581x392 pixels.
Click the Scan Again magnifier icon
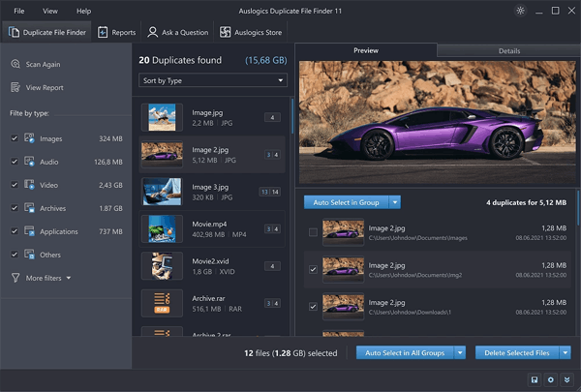click(15, 64)
